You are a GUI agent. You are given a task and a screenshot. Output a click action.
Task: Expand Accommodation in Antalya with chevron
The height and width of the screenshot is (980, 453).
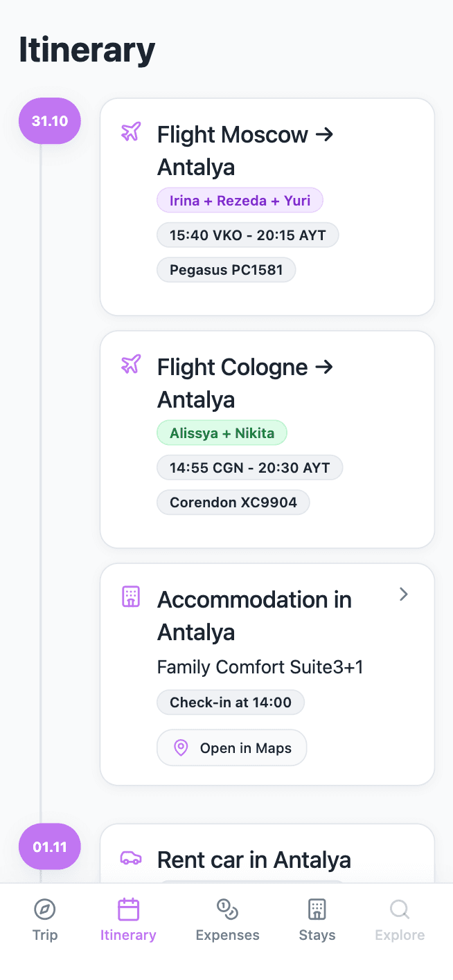coord(404,595)
